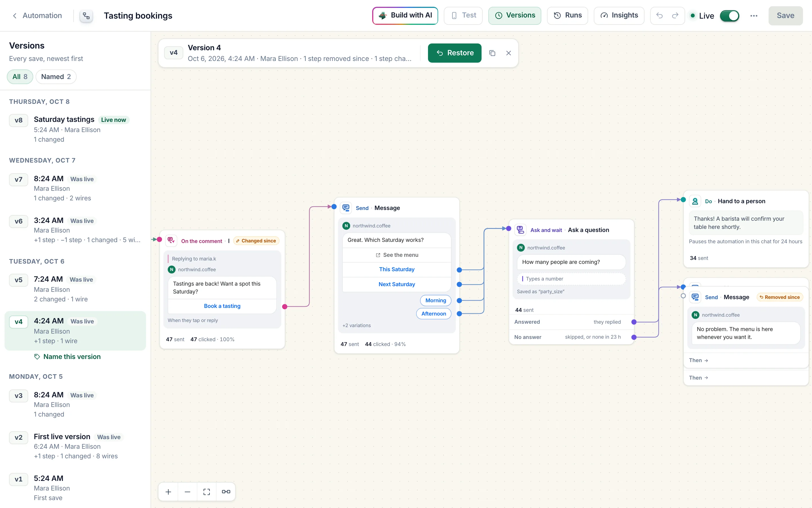Image resolution: width=812 pixels, height=508 pixels.
Task: Select the Named 2 filter
Action: (56, 76)
